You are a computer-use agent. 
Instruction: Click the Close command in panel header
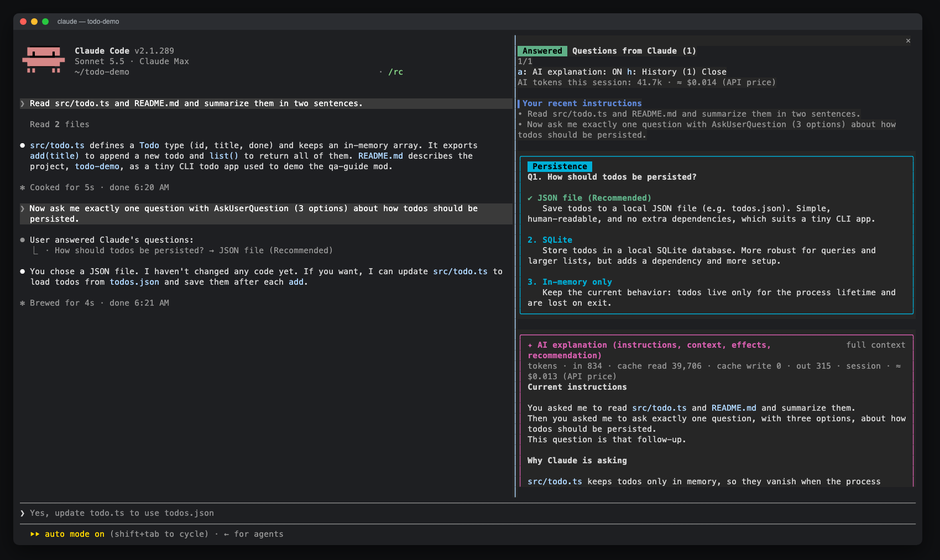click(x=714, y=72)
